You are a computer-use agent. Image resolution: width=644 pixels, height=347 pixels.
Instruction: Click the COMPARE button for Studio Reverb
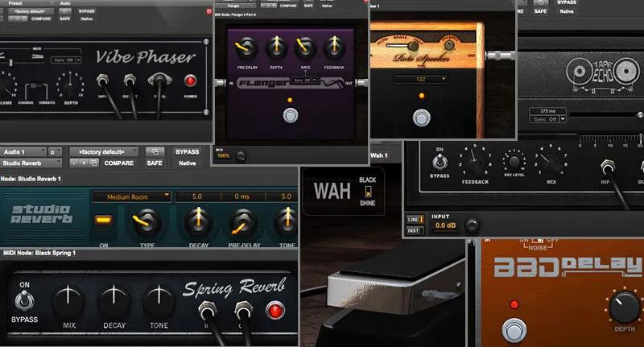(x=118, y=163)
